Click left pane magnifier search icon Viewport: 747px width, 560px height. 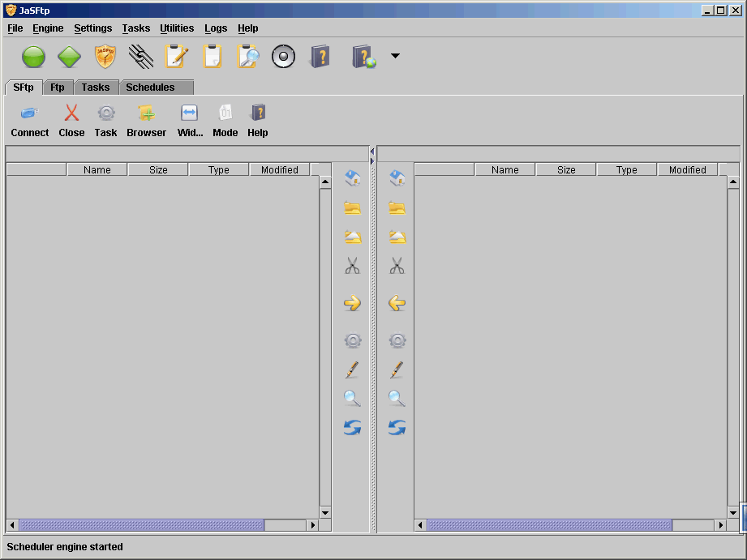click(x=353, y=399)
